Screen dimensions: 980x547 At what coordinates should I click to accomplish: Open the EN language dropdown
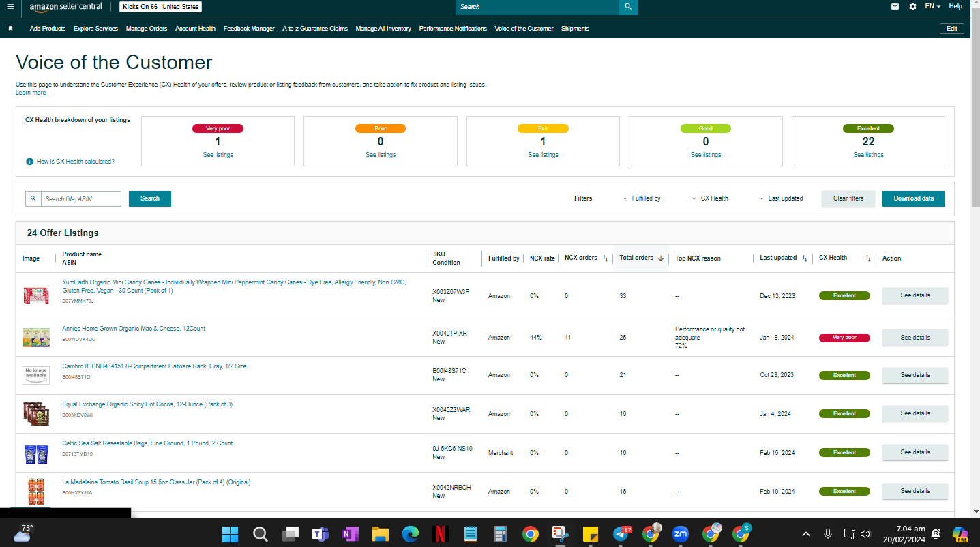(932, 7)
